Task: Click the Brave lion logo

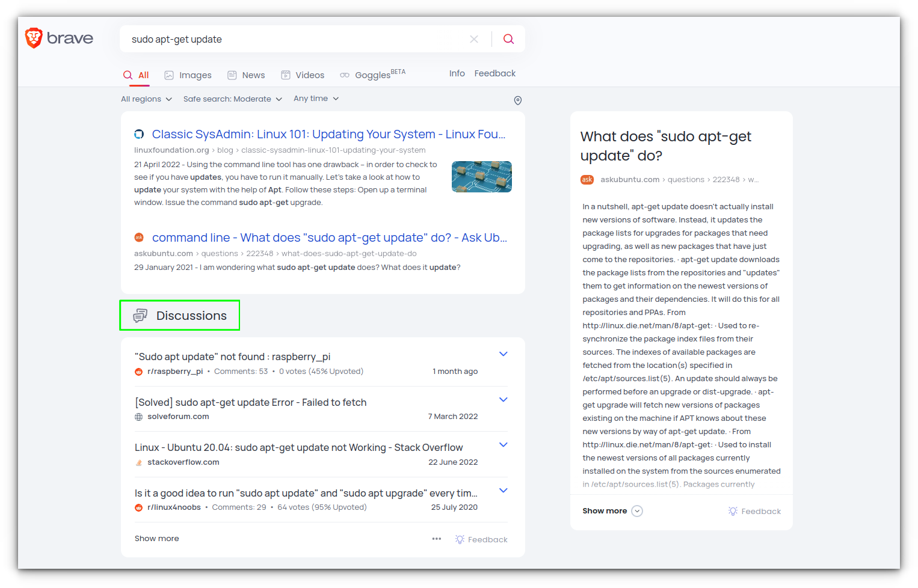Action: [x=34, y=38]
